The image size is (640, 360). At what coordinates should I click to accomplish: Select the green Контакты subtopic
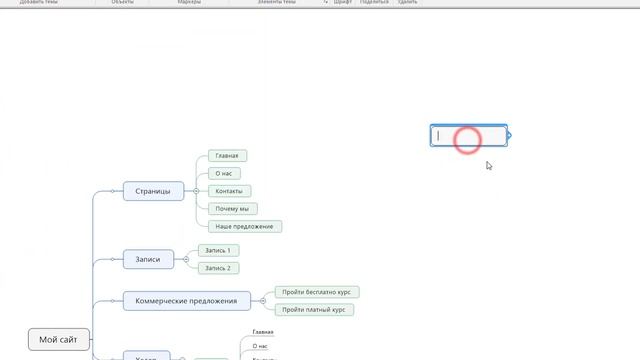click(x=229, y=191)
